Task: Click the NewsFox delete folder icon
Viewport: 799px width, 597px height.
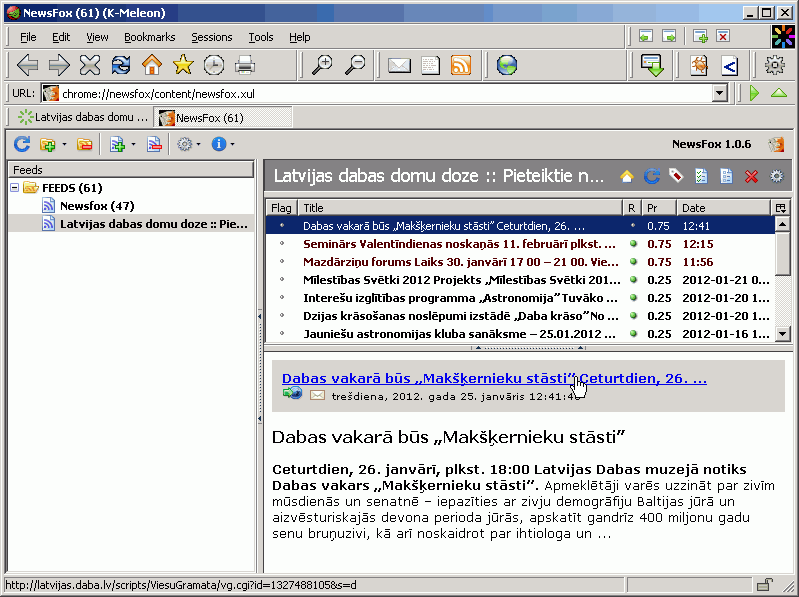Action: [x=85, y=145]
